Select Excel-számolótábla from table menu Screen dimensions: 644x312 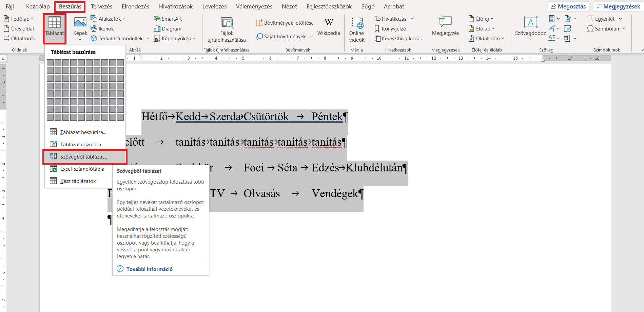click(x=82, y=169)
